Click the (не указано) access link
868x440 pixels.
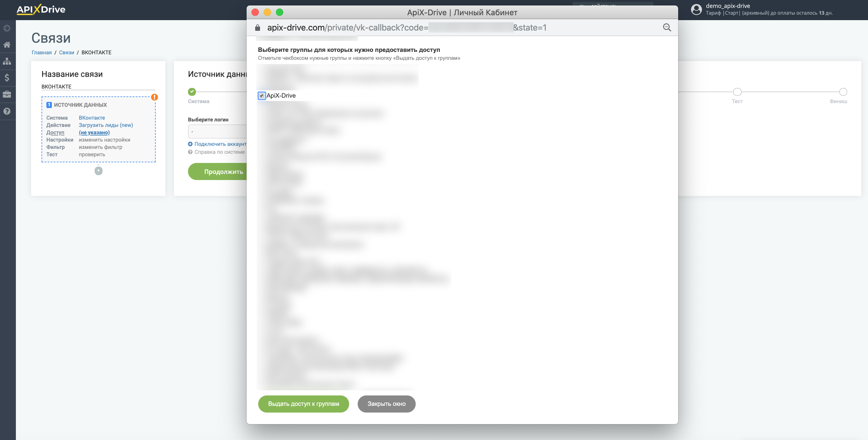point(94,132)
